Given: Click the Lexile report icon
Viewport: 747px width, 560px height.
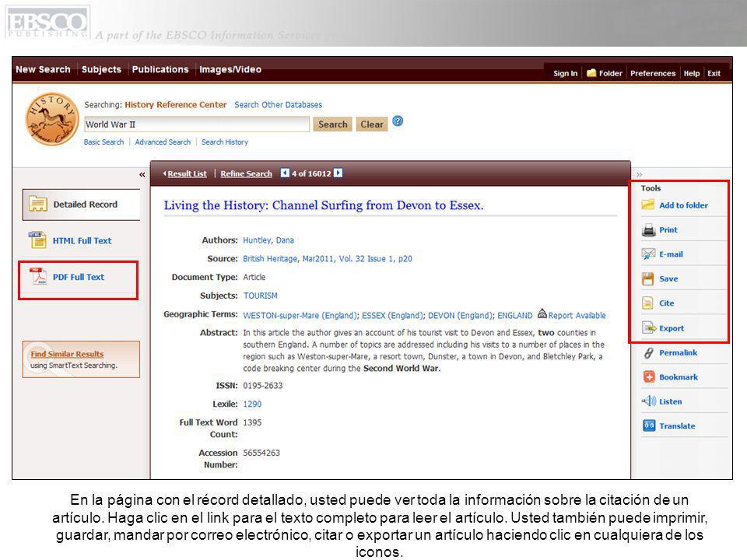Looking at the screenshot, I should [x=542, y=313].
